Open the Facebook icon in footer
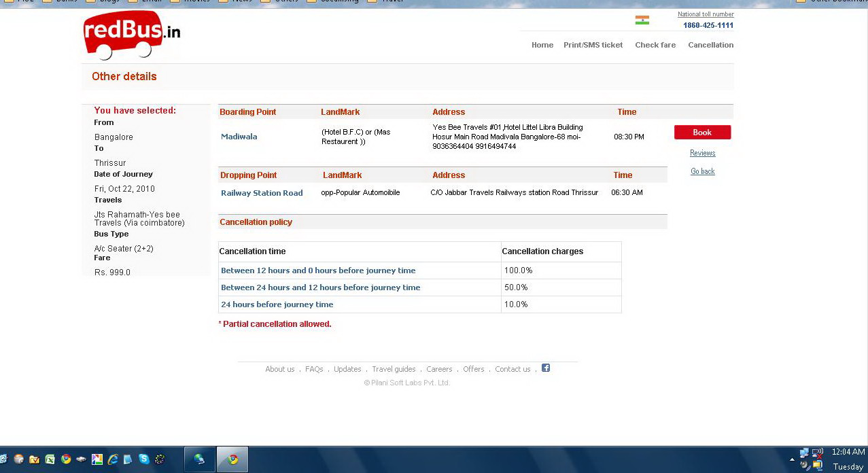Viewport: 868px width, 473px height. tap(545, 368)
